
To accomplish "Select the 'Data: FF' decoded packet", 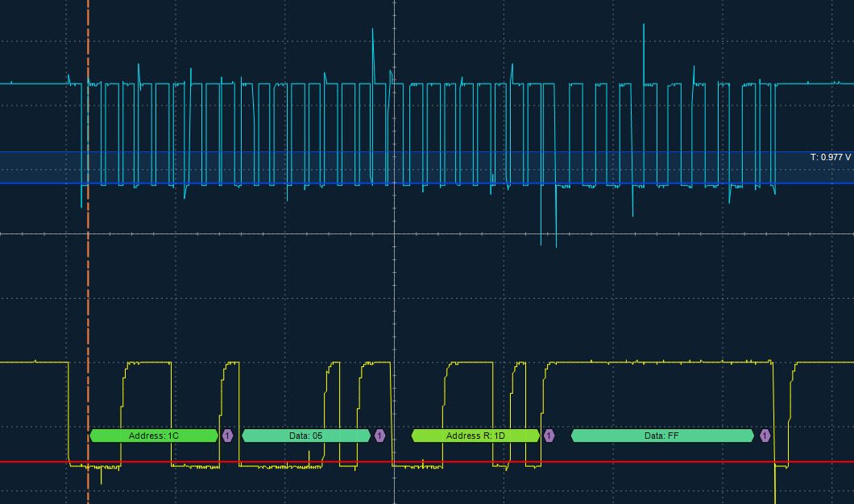I will [662, 436].
